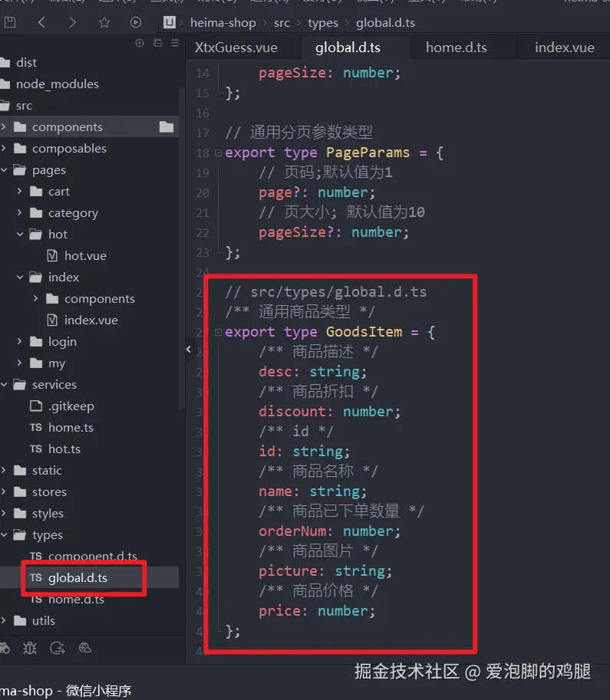Viewport: 610px width, 700px height.
Task: Click the HBuilder project icon in breadcrumb
Action: (x=170, y=22)
